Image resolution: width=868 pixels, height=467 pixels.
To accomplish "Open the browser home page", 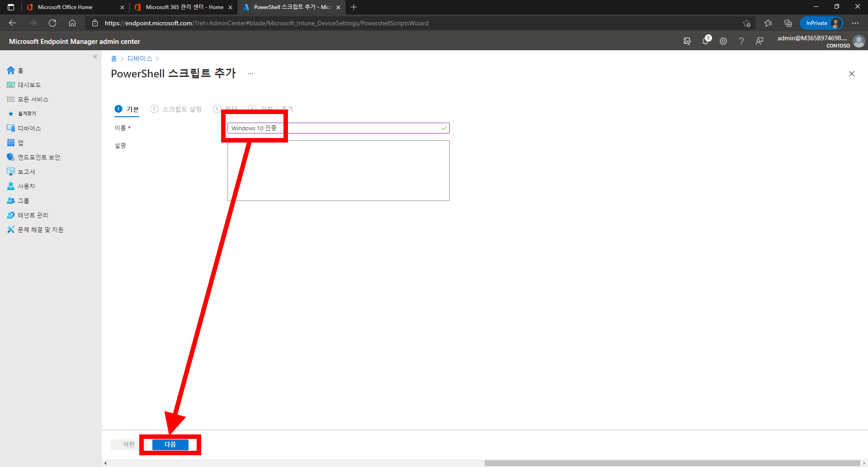I will click(x=72, y=23).
